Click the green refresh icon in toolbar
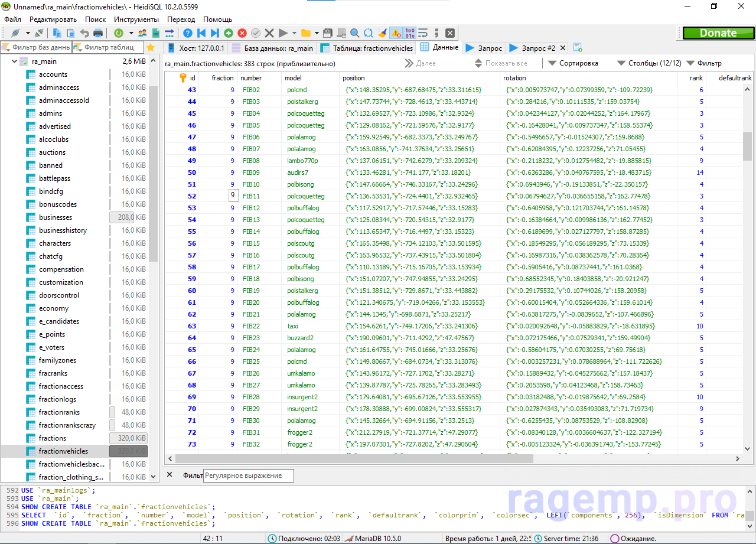The image size is (756, 544). coord(118,33)
